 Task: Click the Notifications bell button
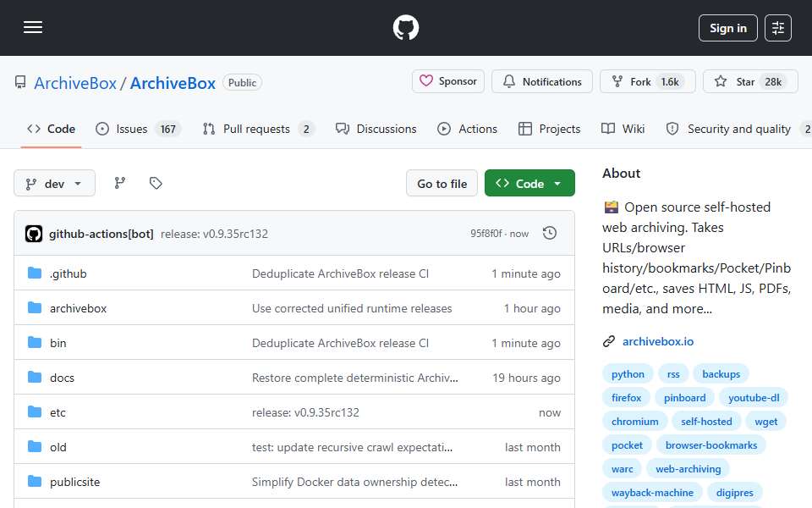coord(541,81)
